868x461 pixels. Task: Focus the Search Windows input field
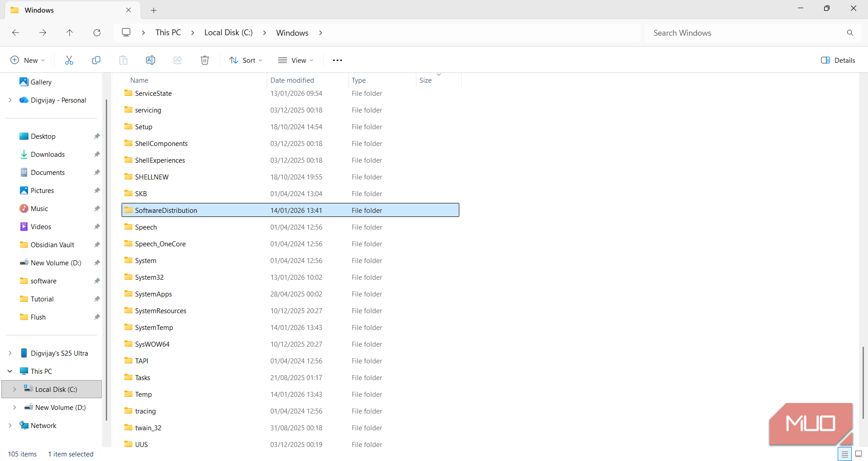[746, 33]
